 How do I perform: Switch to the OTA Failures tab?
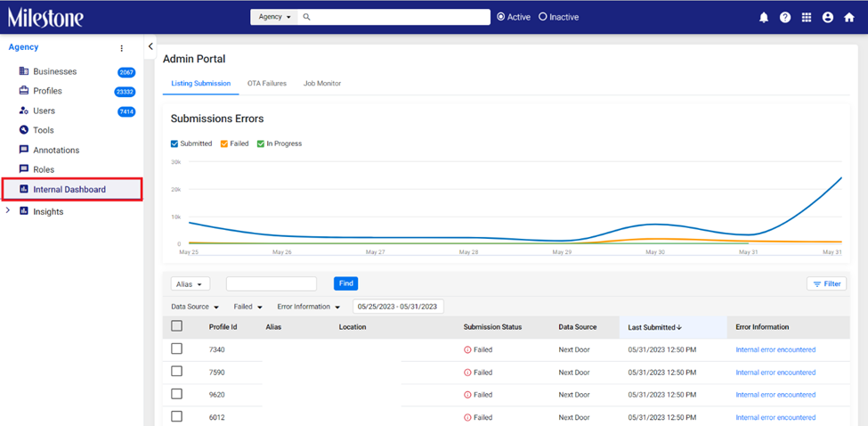267,84
